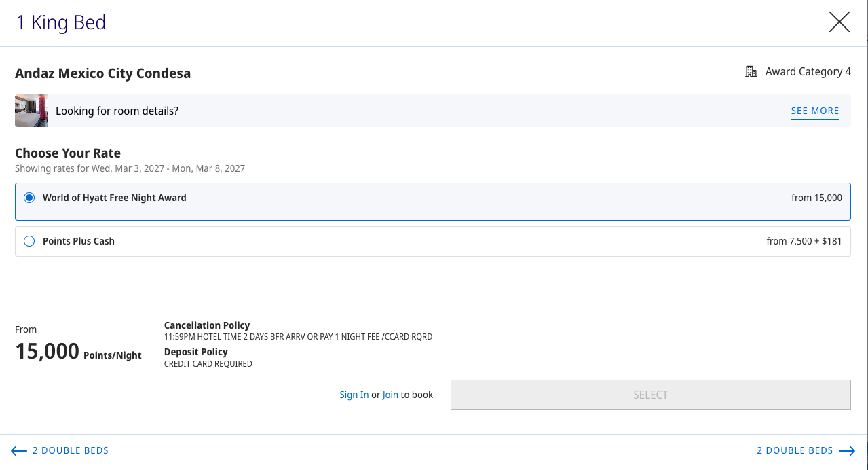Close the 1 King Bed dialog
Screen dimensions: 868x470
click(x=839, y=22)
